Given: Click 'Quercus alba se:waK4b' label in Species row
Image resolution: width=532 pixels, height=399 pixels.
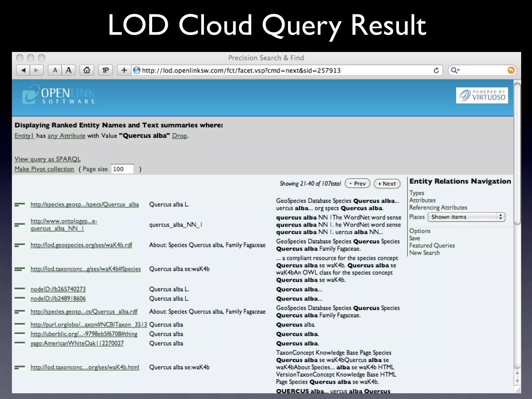Looking at the screenshot, I should [179, 269].
